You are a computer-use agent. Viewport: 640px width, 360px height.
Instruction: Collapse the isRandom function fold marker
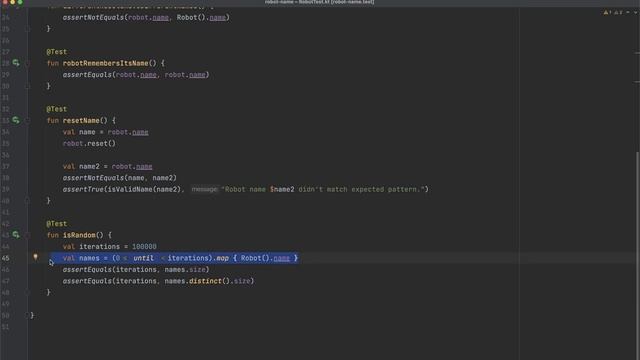pos(27,235)
